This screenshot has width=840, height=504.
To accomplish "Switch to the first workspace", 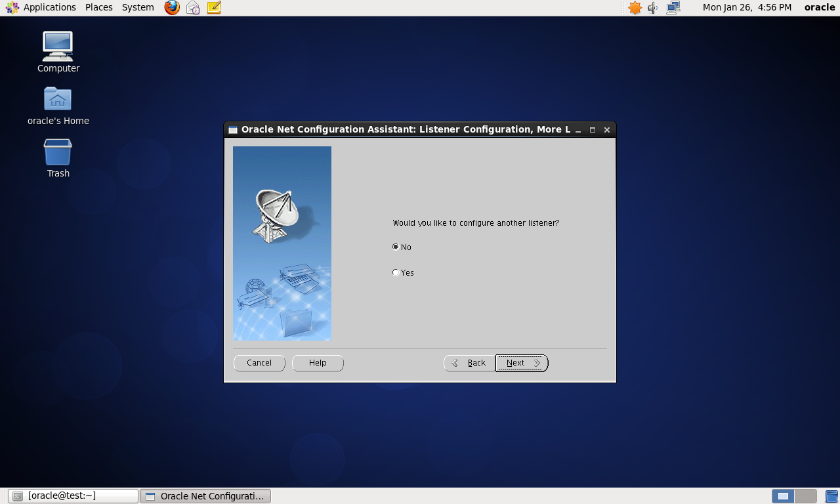I will [x=783, y=496].
